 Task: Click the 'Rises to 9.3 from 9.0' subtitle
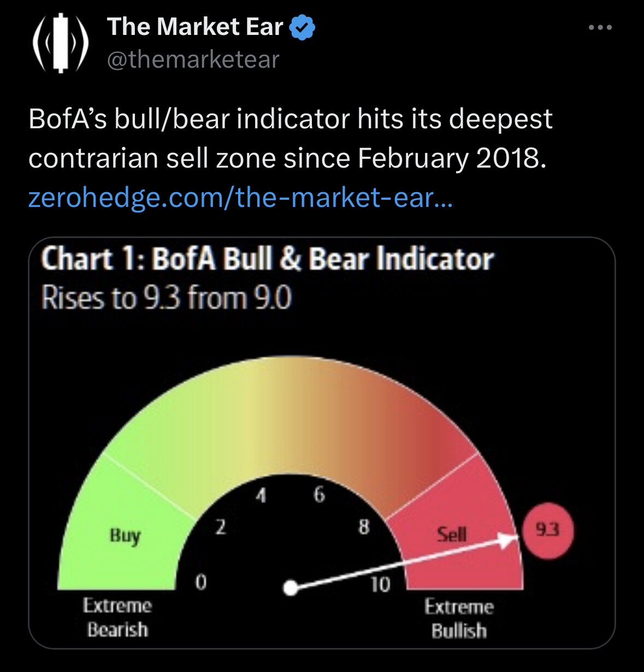tap(167, 299)
